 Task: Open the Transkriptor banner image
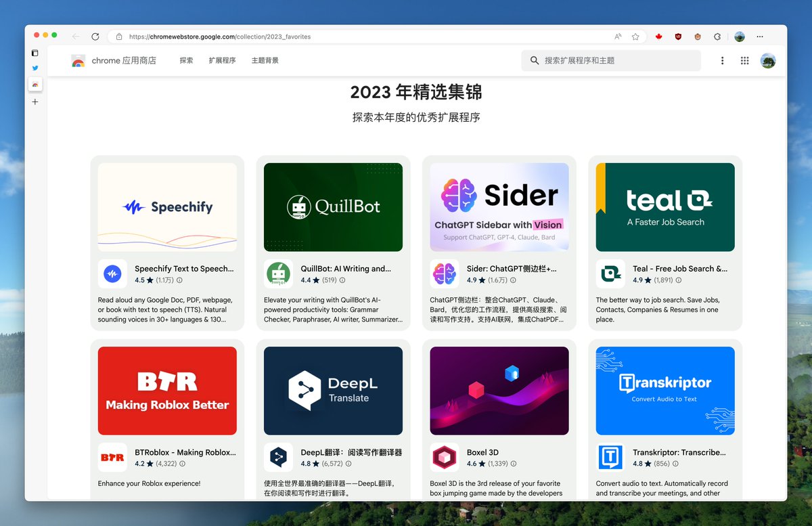665,391
